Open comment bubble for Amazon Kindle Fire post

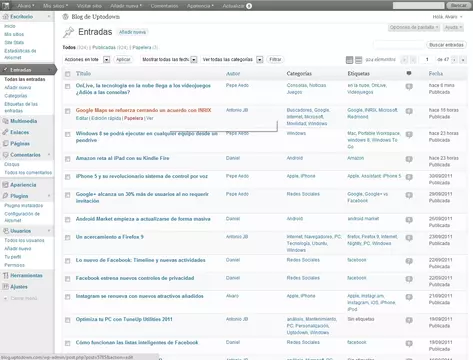409,159
